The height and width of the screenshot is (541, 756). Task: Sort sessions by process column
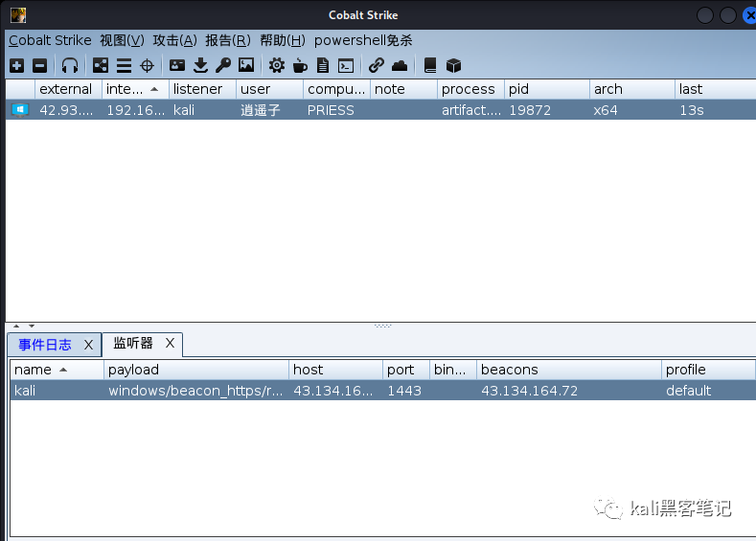coord(470,89)
